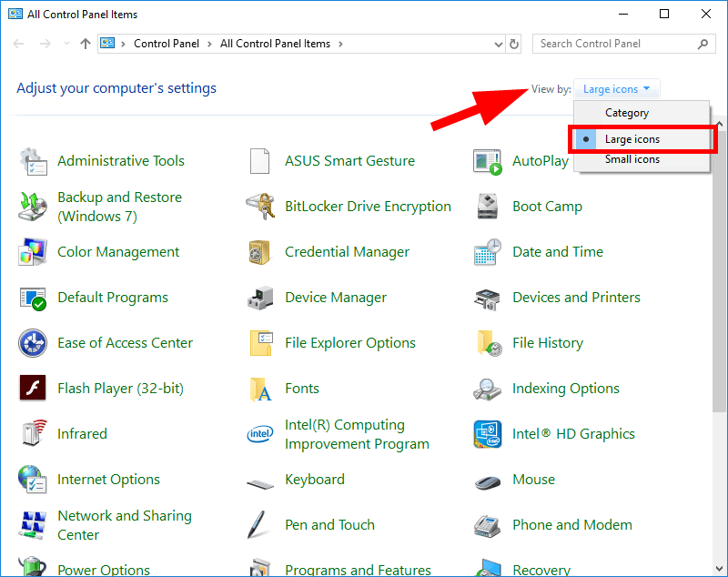Click the Pen and Touch icon

click(x=257, y=524)
